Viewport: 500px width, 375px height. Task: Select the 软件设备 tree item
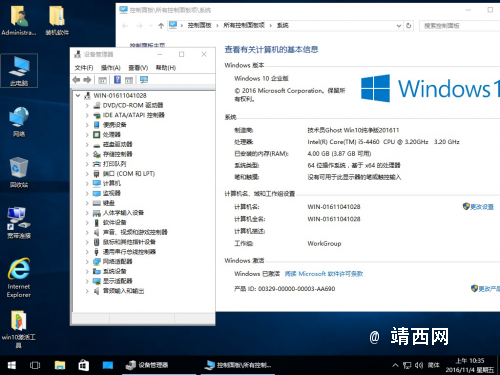[114, 222]
